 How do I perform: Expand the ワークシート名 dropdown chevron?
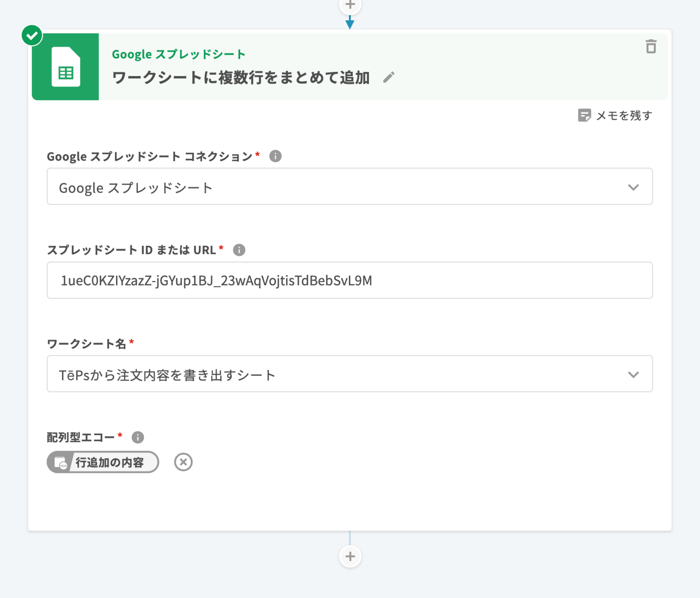[633, 374]
